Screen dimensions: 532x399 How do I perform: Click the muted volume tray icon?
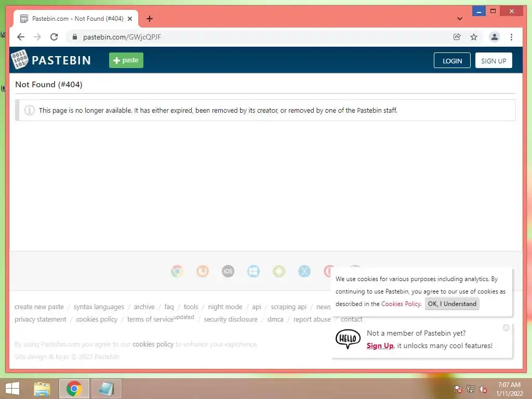click(x=483, y=389)
